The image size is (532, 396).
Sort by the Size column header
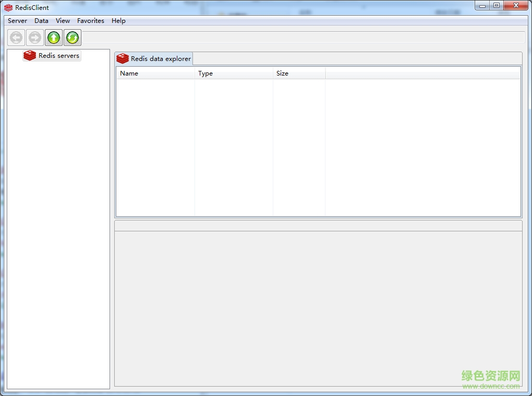click(299, 73)
